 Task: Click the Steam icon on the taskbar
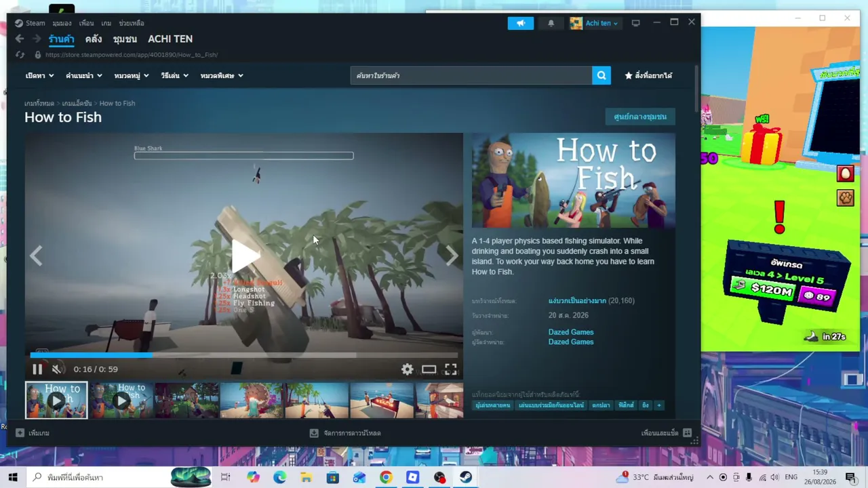tap(466, 477)
